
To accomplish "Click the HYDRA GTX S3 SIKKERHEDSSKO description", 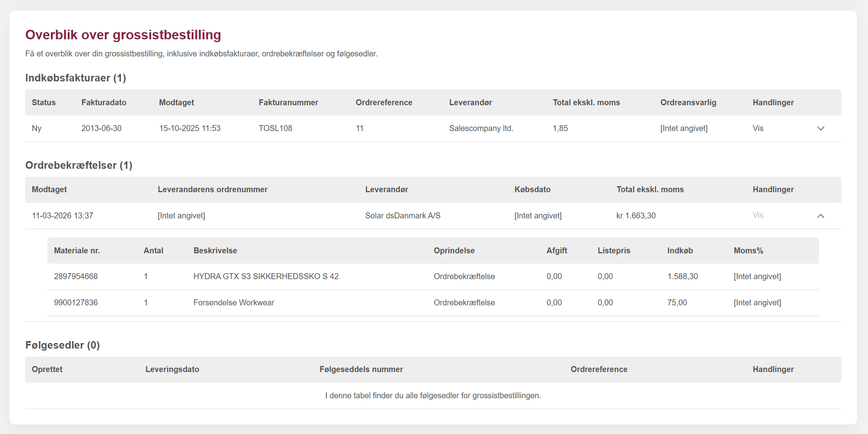I will [265, 276].
